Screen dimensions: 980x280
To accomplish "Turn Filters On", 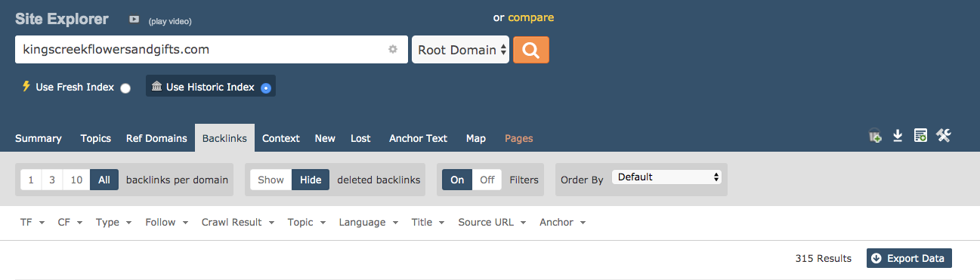I will (457, 180).
